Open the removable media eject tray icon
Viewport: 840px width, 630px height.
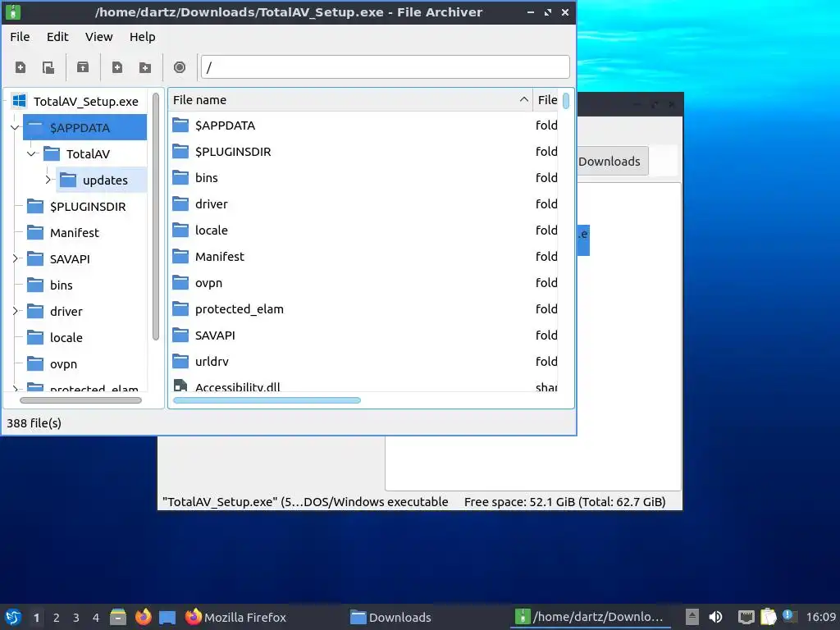pyautogui.click(x=692, y=617)
